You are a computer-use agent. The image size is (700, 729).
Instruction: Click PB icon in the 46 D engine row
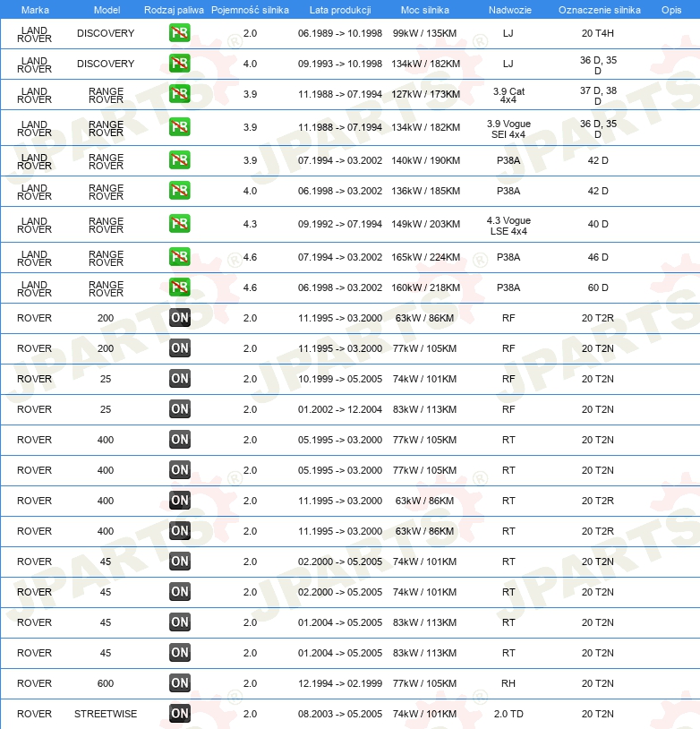[179, 257]
